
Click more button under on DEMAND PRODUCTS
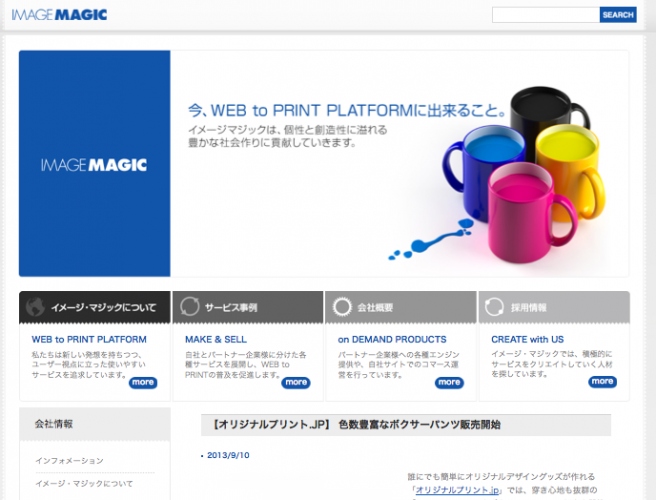(x=449, y=382)
